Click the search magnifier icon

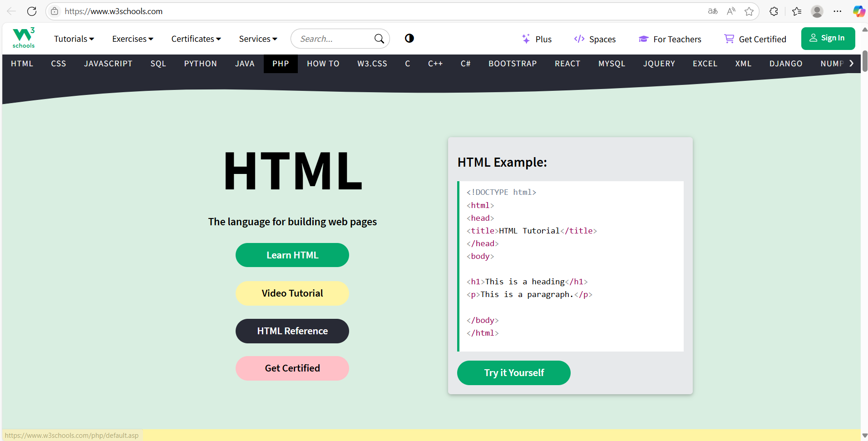click(379, 39)
